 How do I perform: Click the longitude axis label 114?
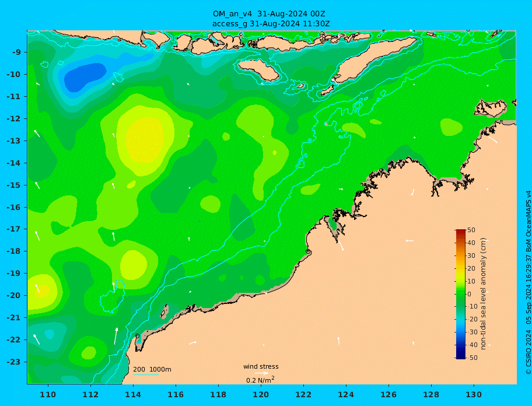tap(133, 395)
